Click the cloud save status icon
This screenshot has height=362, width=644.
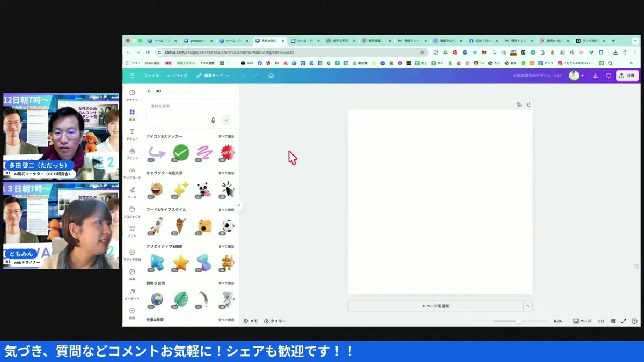(x=271, y=76)
